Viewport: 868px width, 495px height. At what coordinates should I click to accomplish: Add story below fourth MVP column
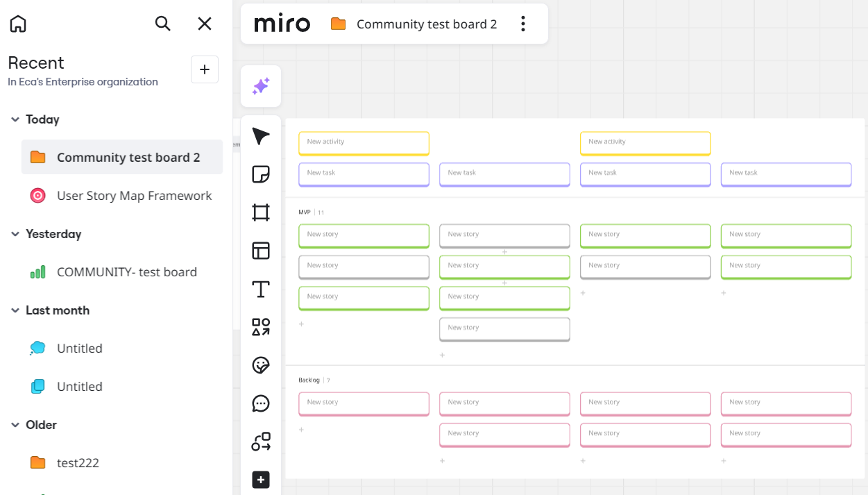click(x=724, y=293)
